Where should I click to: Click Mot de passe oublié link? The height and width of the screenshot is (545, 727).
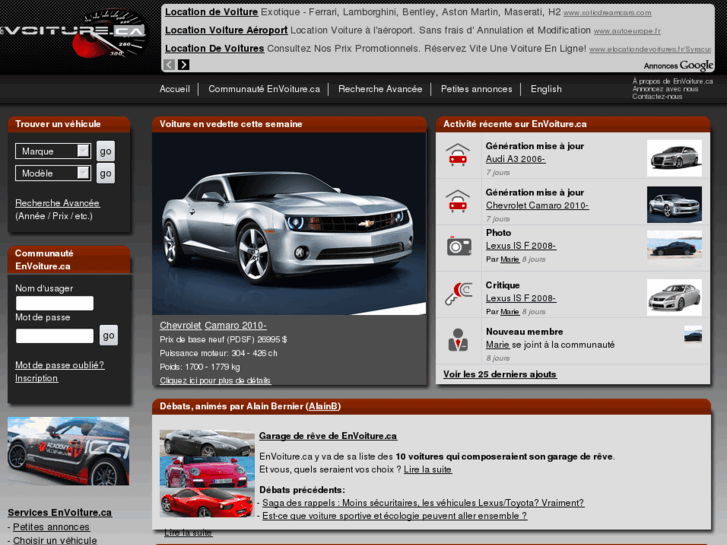[x=60, y=365]
